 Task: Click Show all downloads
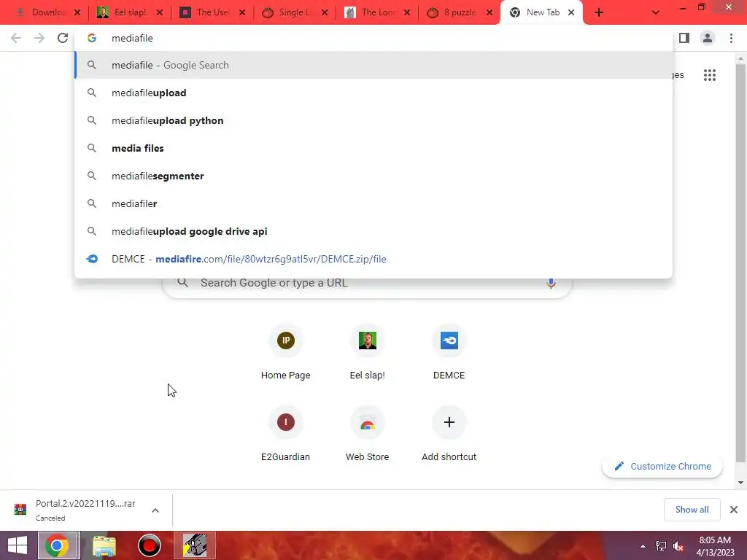692,510
